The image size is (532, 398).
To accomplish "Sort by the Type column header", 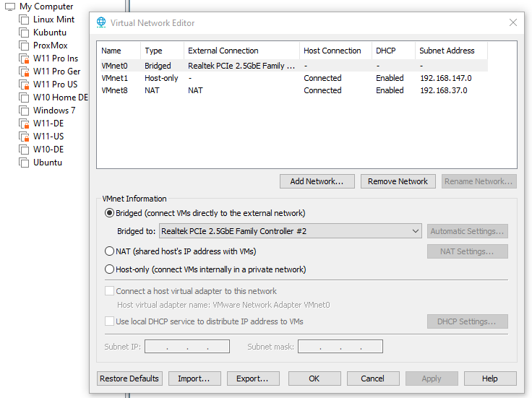I will (x=162, y=51).
